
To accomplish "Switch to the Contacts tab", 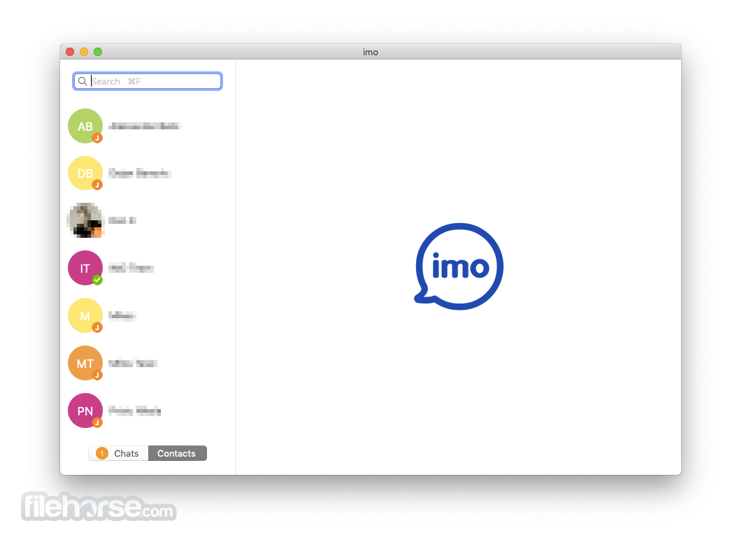I will pyautogui.click(x=178, y=453).
